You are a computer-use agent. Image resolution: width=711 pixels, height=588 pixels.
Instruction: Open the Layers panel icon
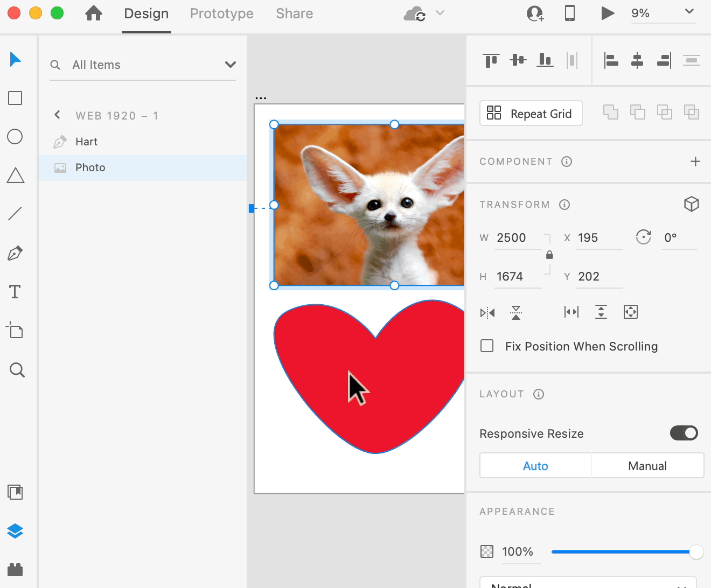tap(15, 531)
